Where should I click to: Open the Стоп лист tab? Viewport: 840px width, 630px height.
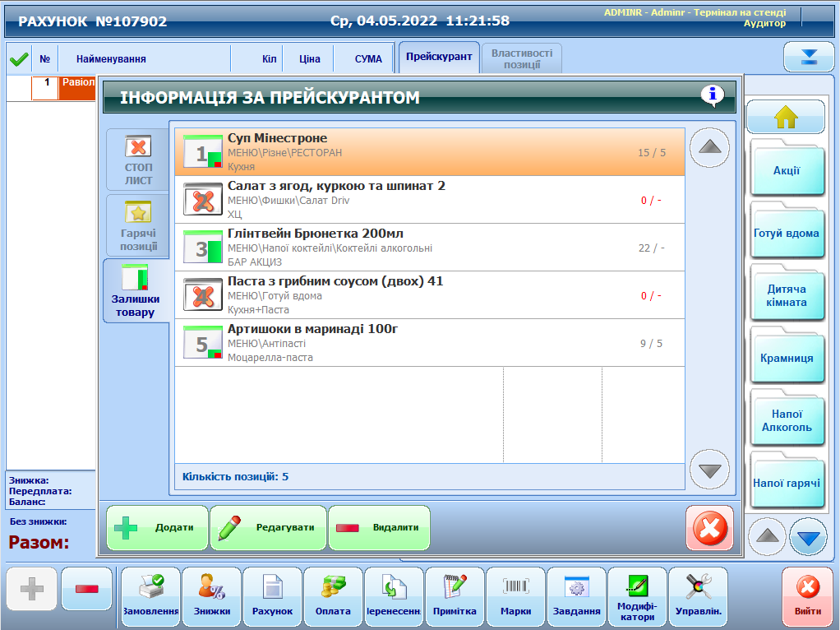coord(137,160)
